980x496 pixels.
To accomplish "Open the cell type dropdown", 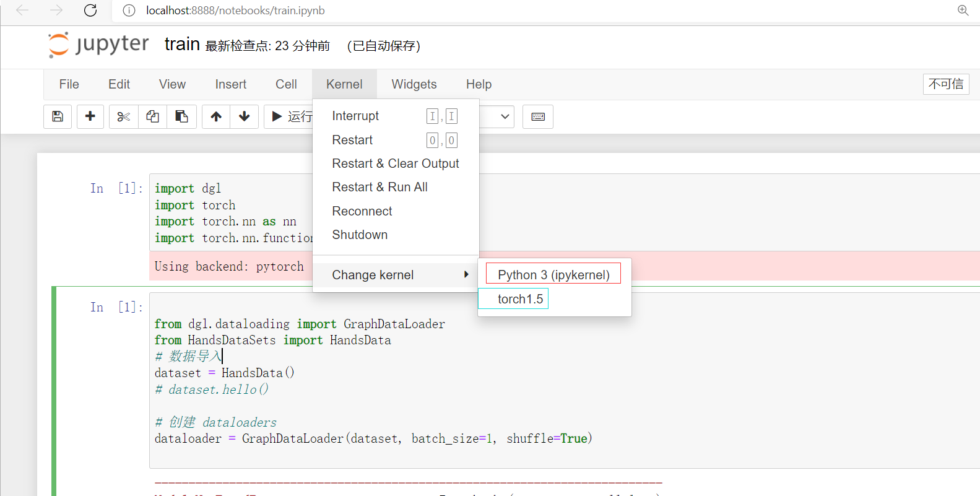I will [x=497, y=116].
